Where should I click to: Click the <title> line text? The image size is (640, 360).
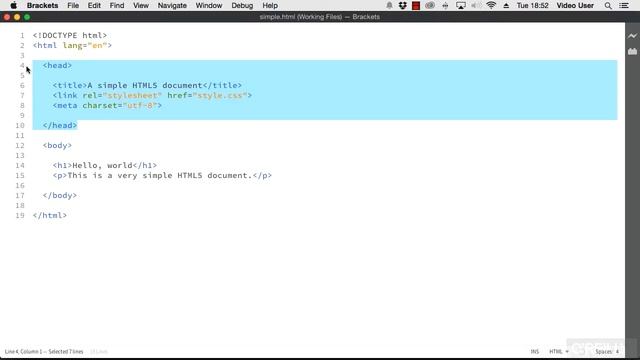[x=147, y=85]
